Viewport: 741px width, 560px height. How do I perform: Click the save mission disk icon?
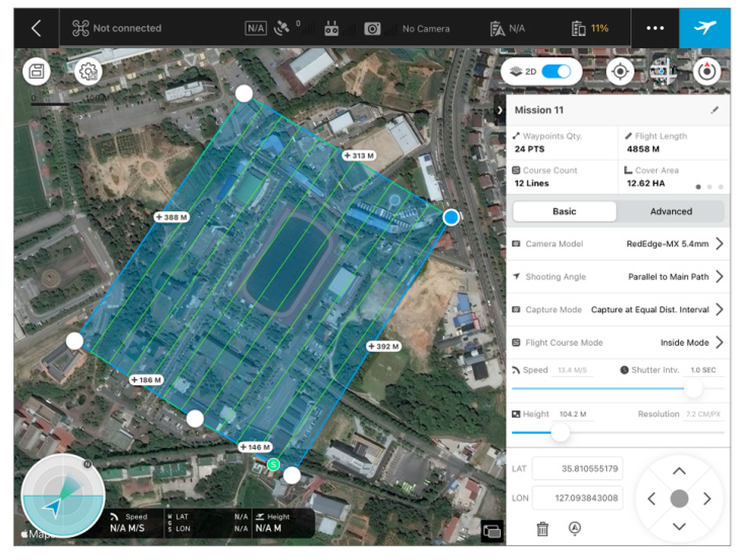pos(36,72)
